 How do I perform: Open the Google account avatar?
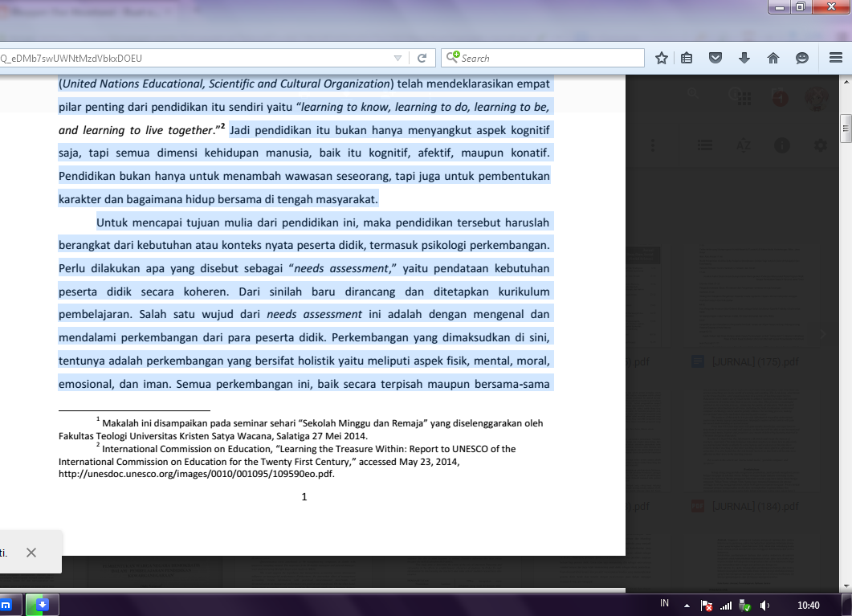click(816, 98)
